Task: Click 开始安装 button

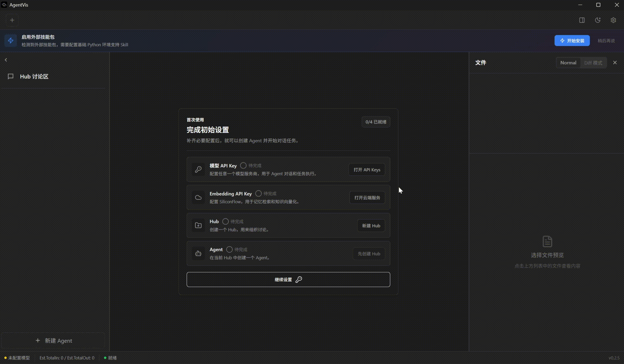Action: tap(572, 41)
